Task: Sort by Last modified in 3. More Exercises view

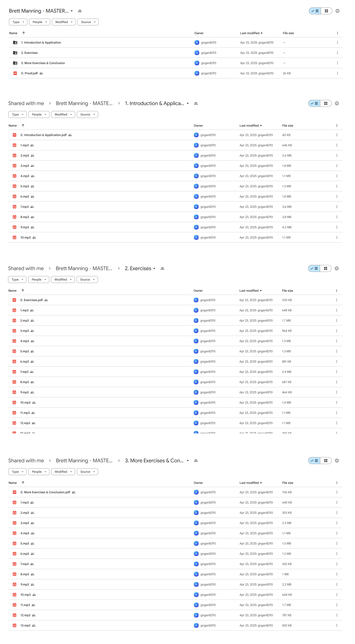Action: (x=251, y=483)
